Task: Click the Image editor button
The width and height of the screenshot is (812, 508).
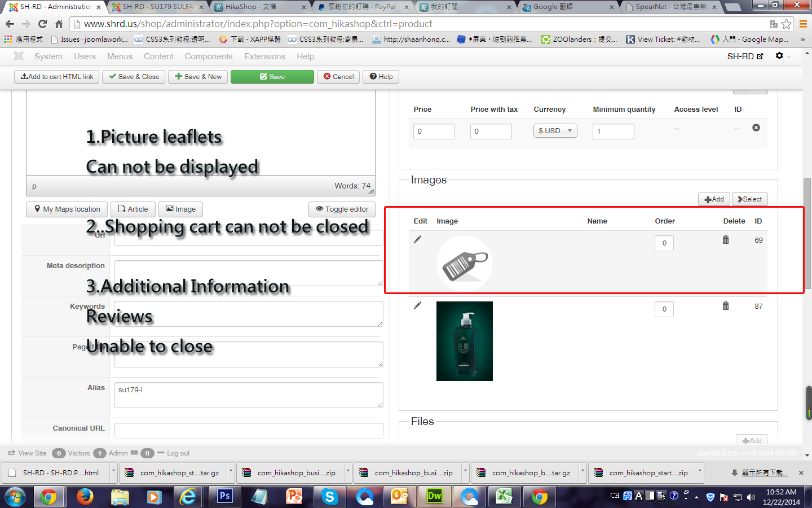Action: (180, 209)
